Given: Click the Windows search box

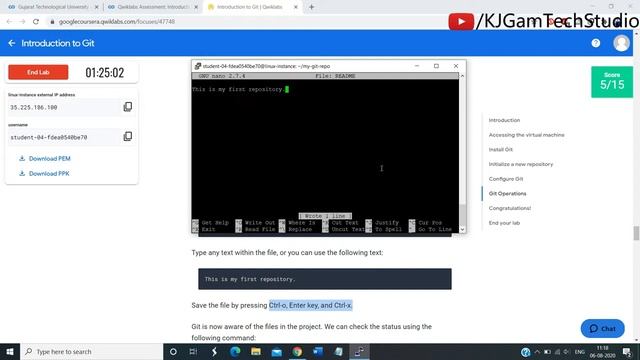Looking at the screenshot, I should (x=91, y=351).
